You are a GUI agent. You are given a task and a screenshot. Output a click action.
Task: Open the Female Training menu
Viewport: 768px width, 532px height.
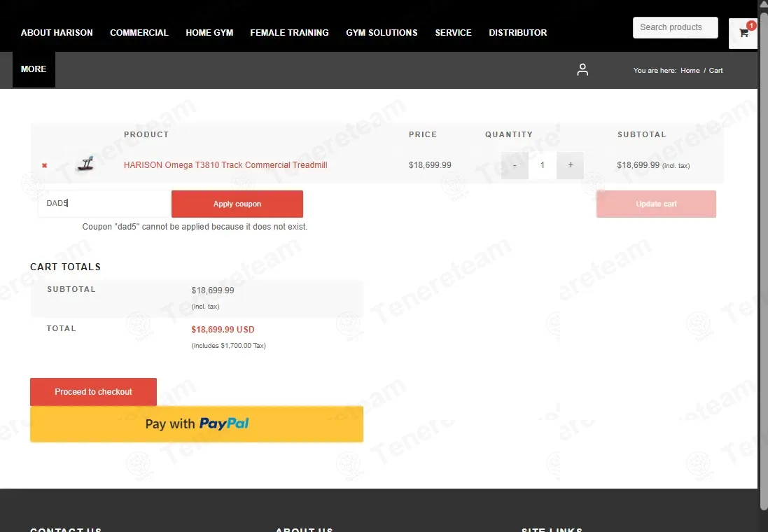point(289,33)
